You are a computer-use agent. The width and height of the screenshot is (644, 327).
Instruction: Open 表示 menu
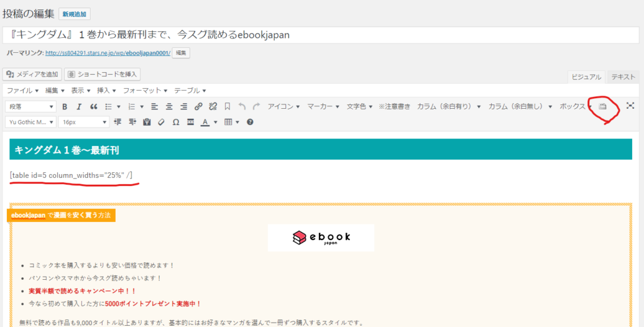(x=80, y=91)
